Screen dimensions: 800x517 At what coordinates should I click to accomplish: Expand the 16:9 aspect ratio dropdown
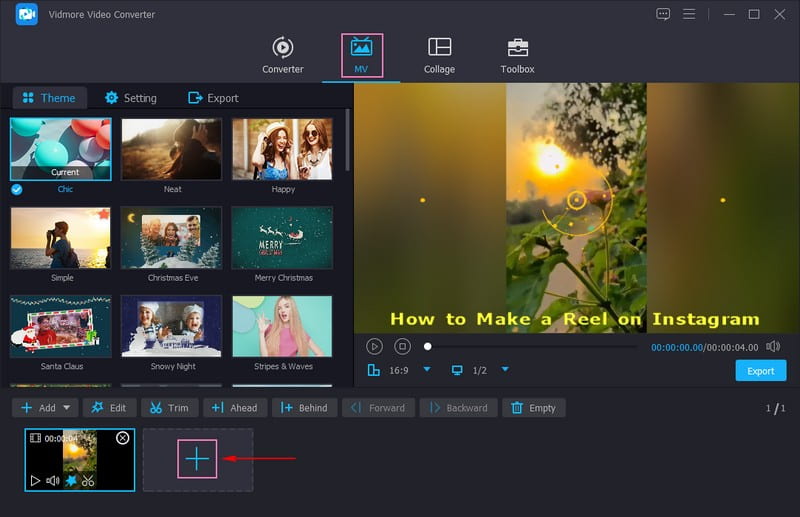pos(427,370)
